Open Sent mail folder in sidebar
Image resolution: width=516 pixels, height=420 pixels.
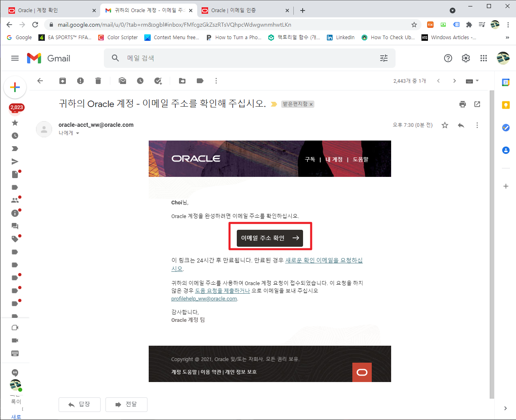(x=15, y=162)
